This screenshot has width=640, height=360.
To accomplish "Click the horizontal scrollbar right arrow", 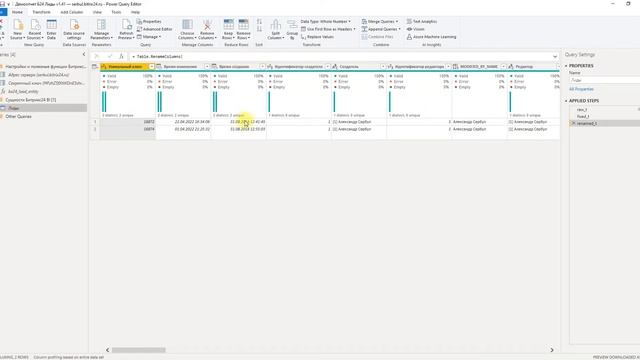I will coord(552,350).
